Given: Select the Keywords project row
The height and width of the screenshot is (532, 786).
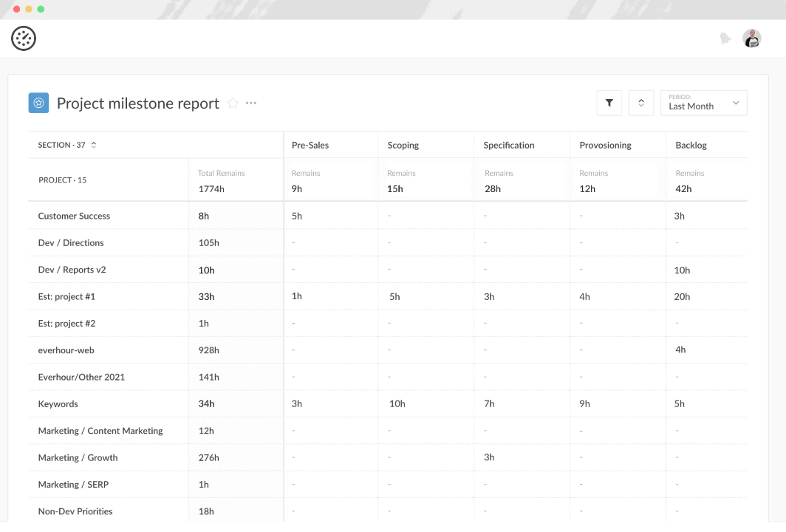Looking at the screenshot, I should (x=388, y=403).
